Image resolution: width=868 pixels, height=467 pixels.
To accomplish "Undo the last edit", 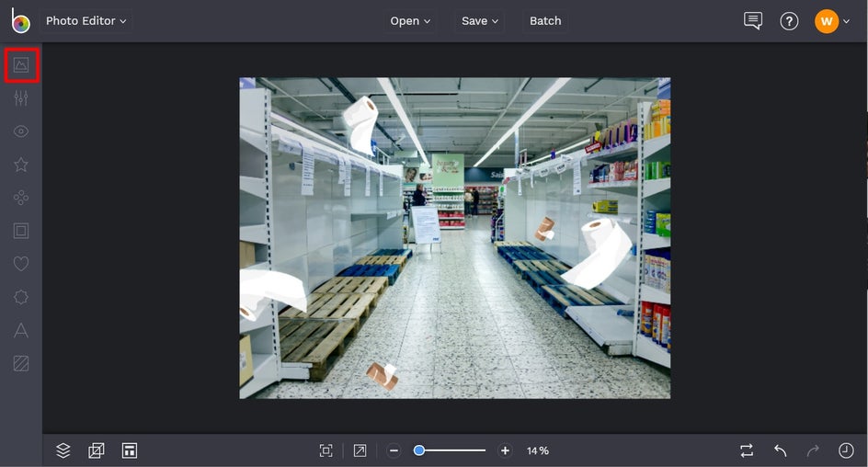I will click(780, 450).
